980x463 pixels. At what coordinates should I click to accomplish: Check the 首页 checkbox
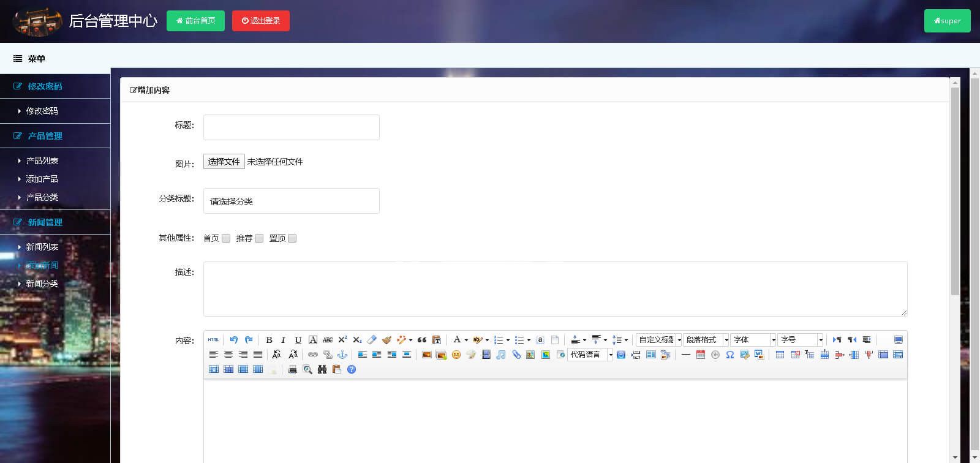pos(226,238)
